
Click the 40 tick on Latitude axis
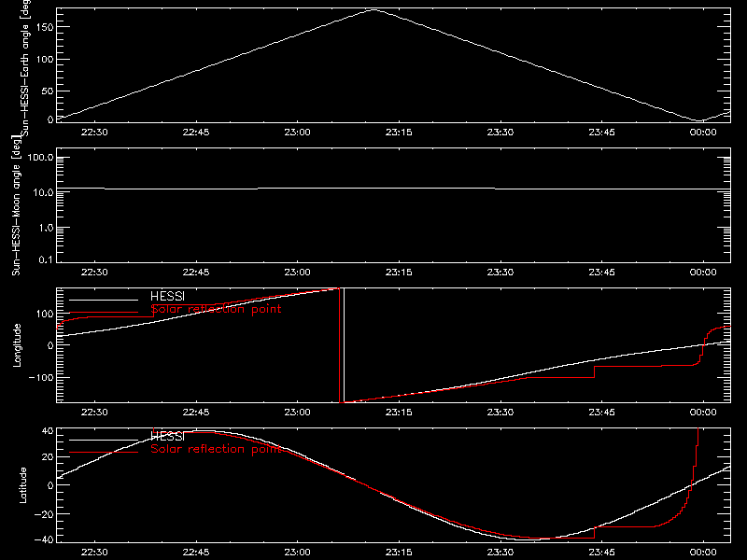coord(48,431)
